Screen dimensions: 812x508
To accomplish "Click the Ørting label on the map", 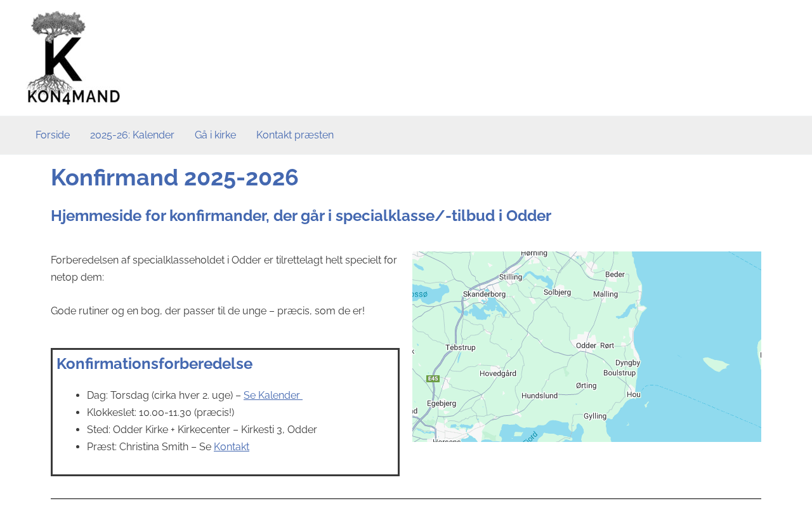I will [586, 385].
